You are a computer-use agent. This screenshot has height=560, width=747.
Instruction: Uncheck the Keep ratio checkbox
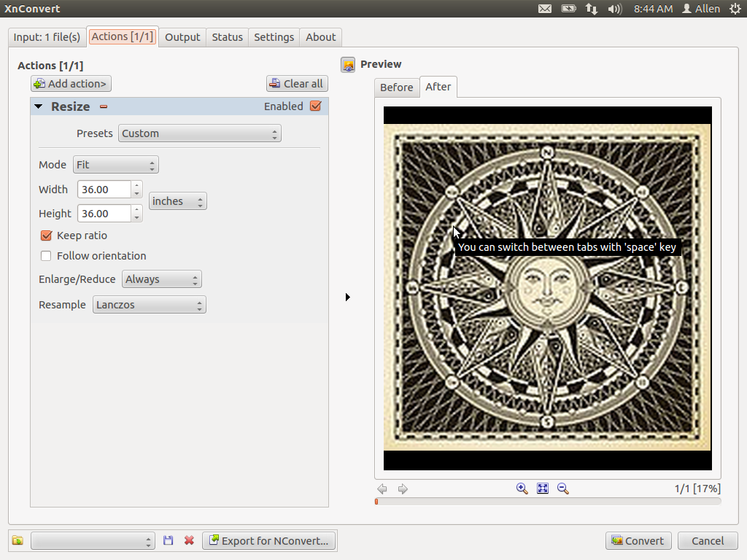46,236
